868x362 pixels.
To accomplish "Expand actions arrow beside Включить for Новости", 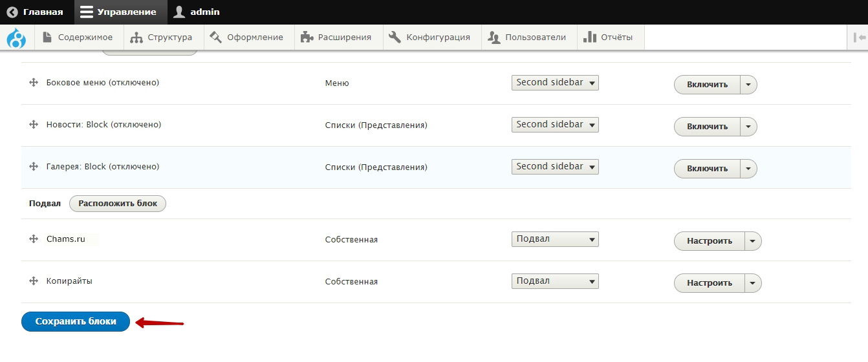I will [748, 127].
